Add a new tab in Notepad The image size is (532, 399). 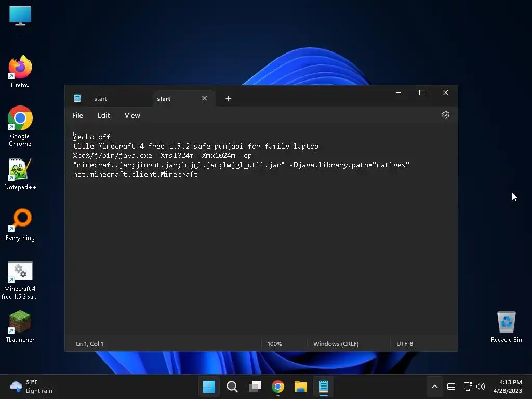[229, 98]
